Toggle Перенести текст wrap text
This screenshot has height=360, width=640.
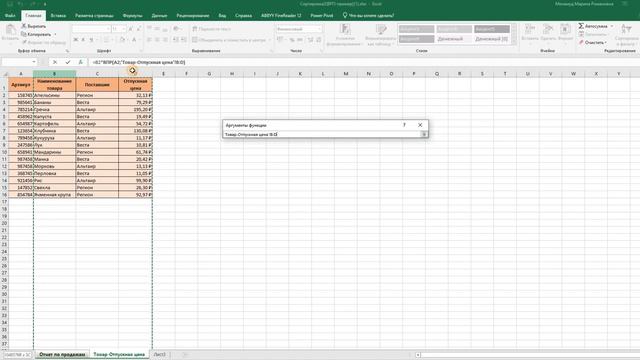pos(211,29)
